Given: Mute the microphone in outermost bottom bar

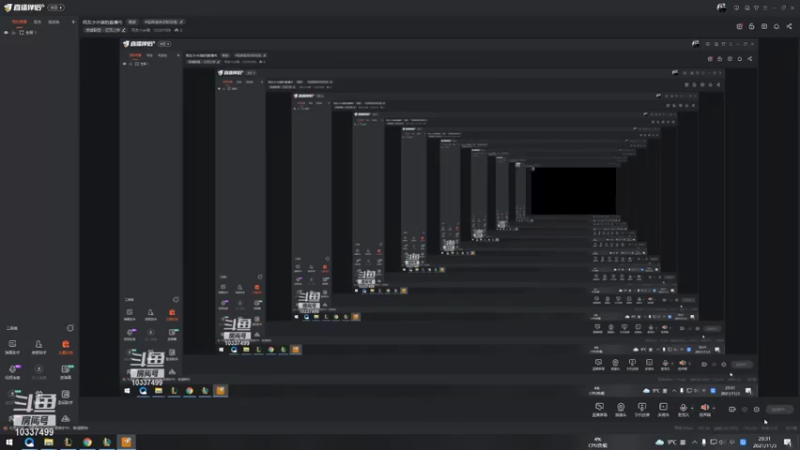Looking at the screenshot, I should click(x=683, y=408).
